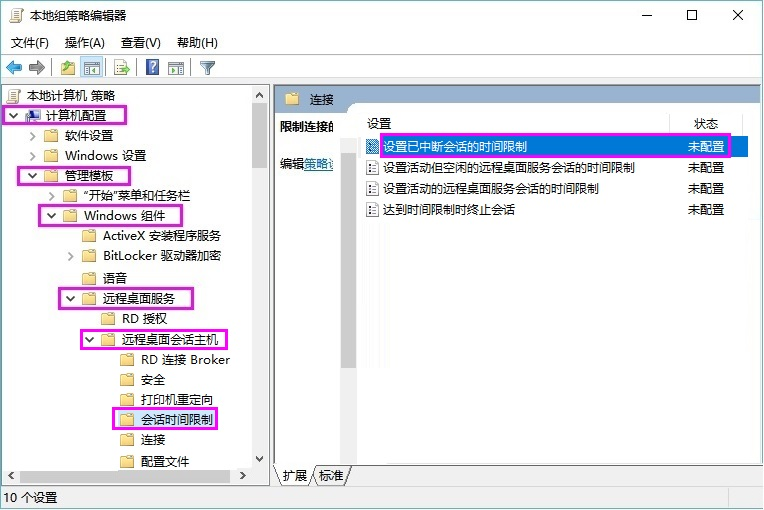
Task: Click the Forward arrow toolbar icon
Action: point(37,68)
